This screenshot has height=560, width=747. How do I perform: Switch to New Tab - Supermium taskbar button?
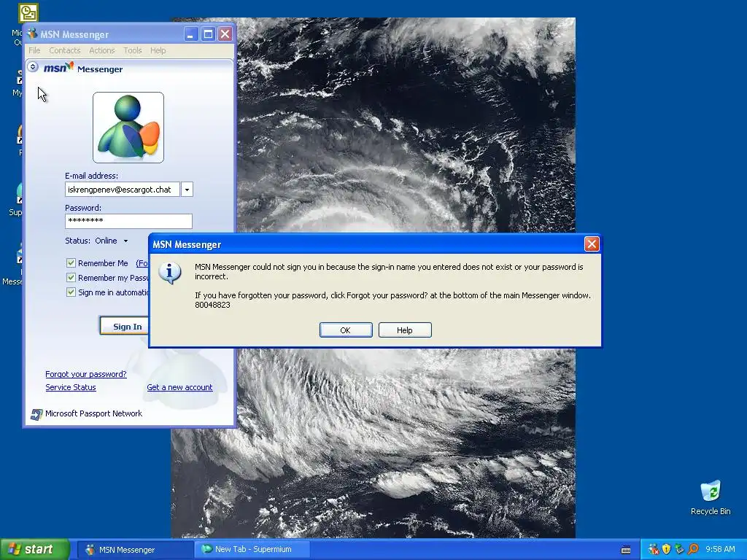tap(252, 550)
